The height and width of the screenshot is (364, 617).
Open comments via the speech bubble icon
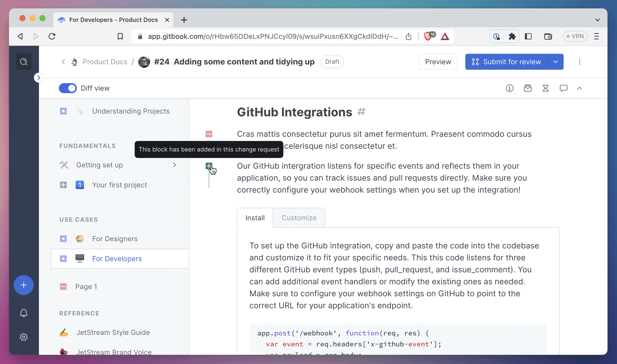click(x=564, y=88)
